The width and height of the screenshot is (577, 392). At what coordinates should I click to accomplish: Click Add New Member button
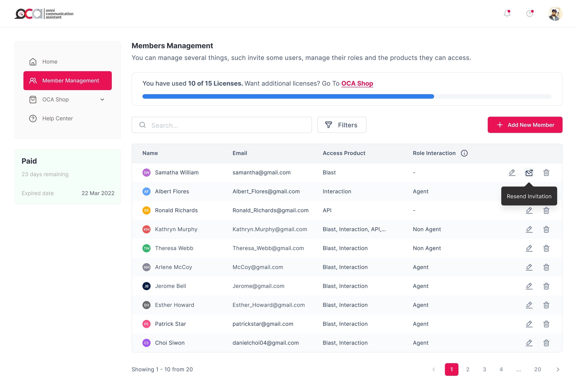click(x=525, y=125)
